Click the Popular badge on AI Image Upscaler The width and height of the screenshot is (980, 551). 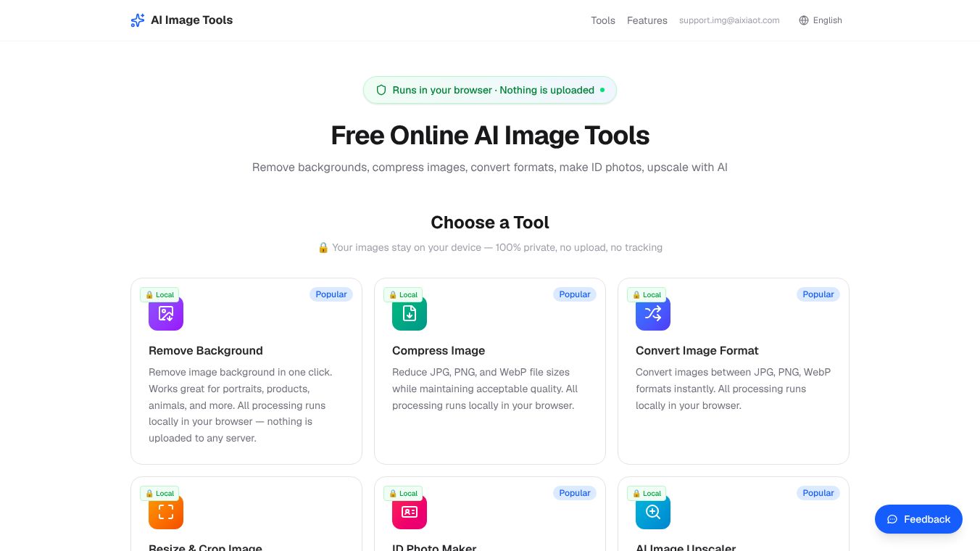tap(818, 493)
